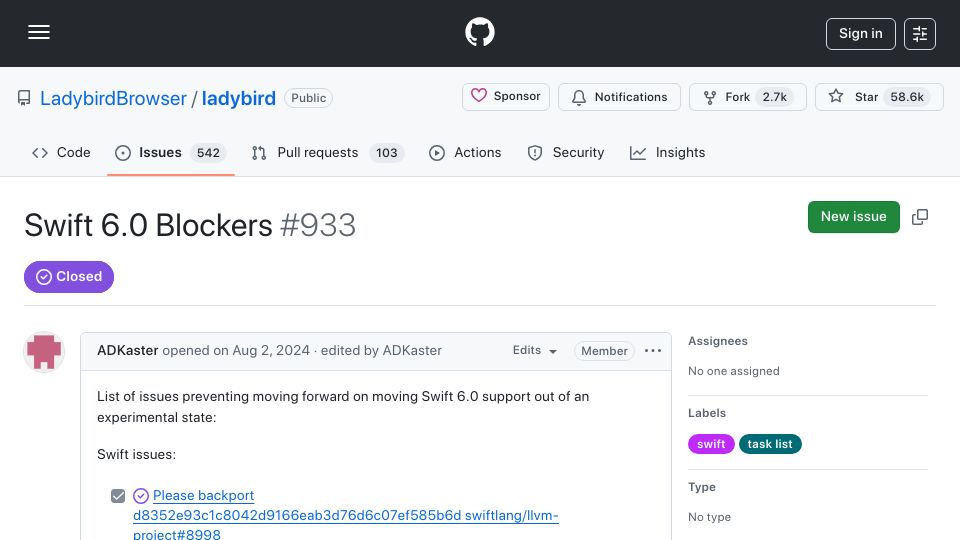The width and height of the screenshot is (960, 540).
Task: Filter by the swift label
Action: point(711,444)
